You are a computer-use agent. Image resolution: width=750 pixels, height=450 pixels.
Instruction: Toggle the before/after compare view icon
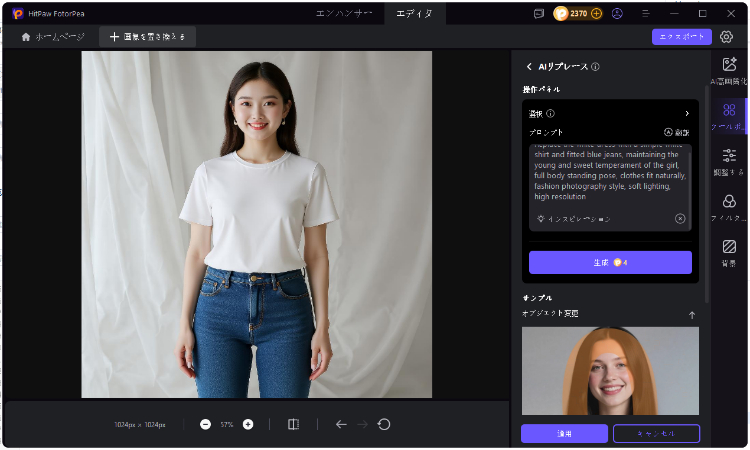pos(294,424)
